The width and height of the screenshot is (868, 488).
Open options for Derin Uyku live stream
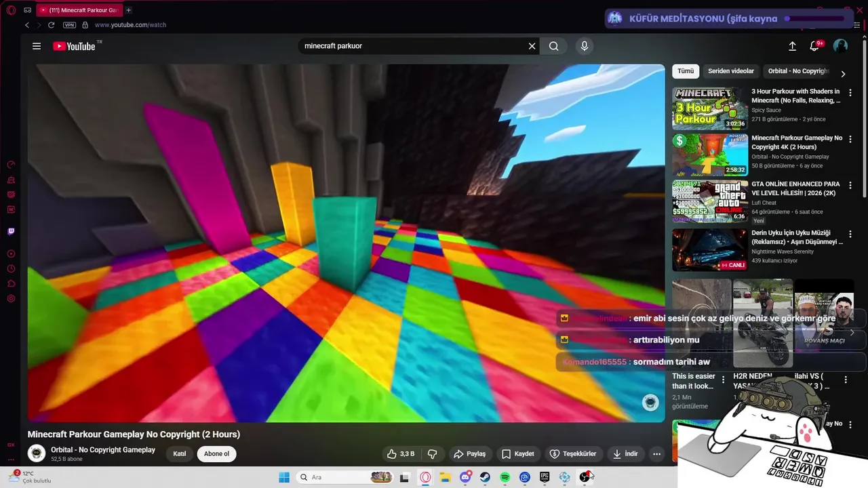click(850, 235)
